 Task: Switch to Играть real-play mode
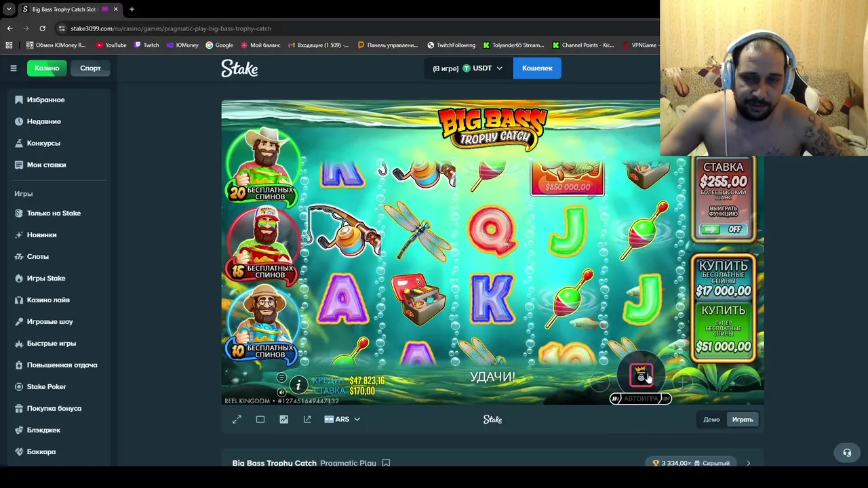pos(743,420)
